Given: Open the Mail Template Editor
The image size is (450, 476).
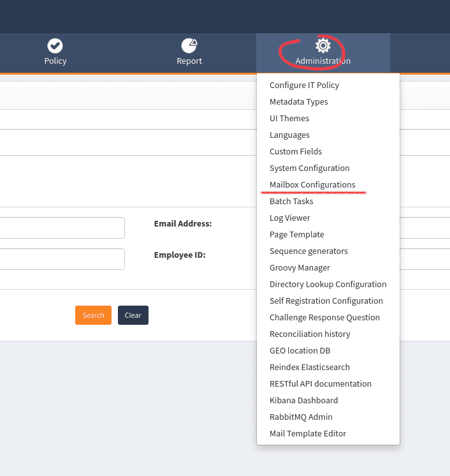Looking at the screenshot, I should pyautogui.click(x=307, y=434).
